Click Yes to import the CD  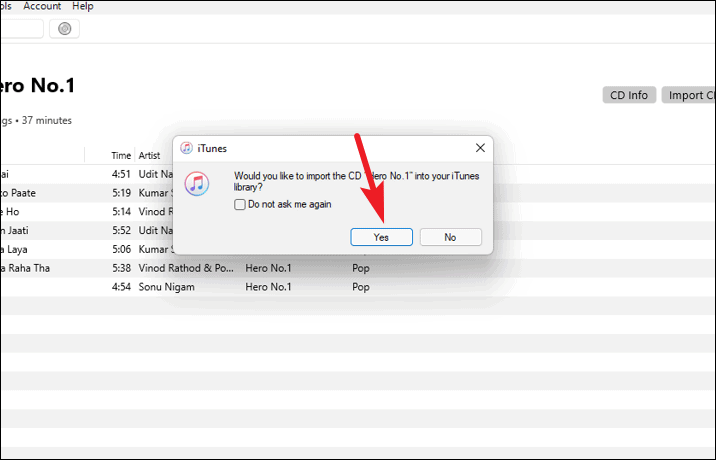coord(381,237)
